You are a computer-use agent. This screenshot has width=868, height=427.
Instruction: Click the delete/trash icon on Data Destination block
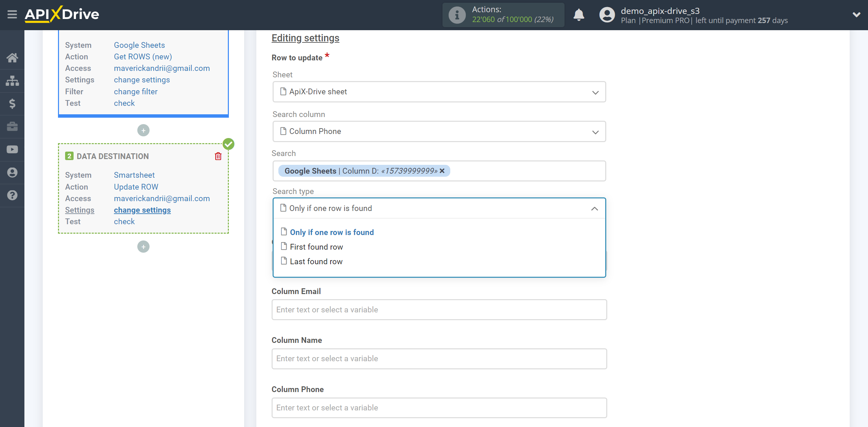[x=219, y=156]
